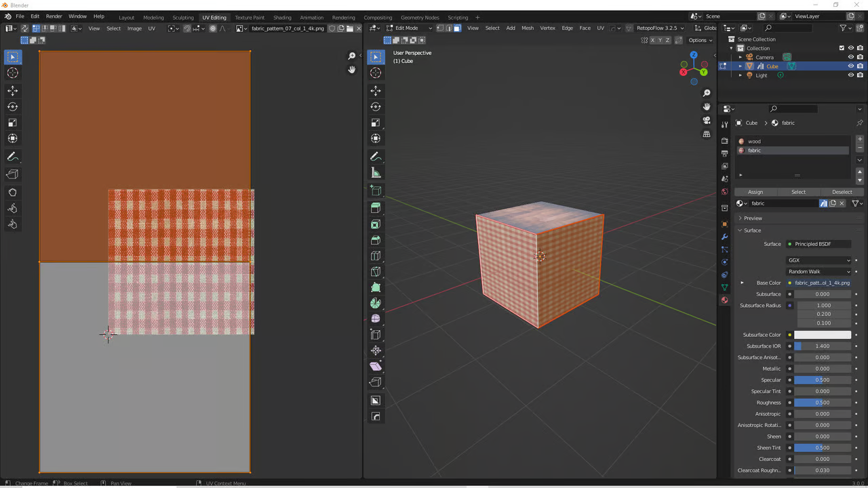The image size is (868, 488).
Task: Select the Annotate tool in UV editor
Action: 12,157
